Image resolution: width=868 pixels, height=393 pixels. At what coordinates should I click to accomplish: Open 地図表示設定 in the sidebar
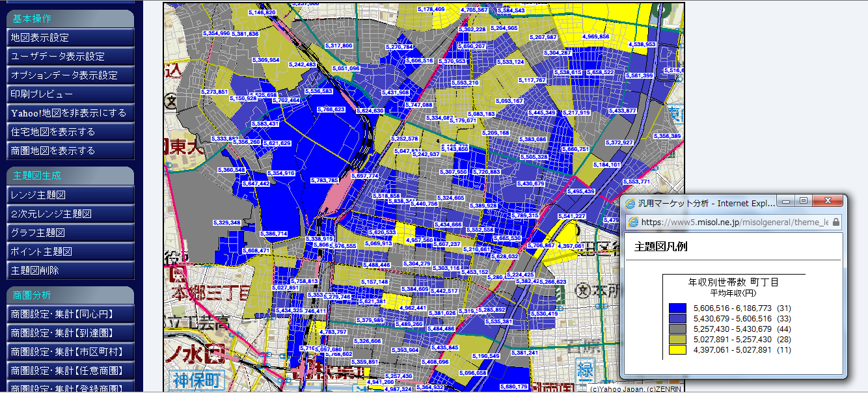pyautogui.click(x=70, y=38)
